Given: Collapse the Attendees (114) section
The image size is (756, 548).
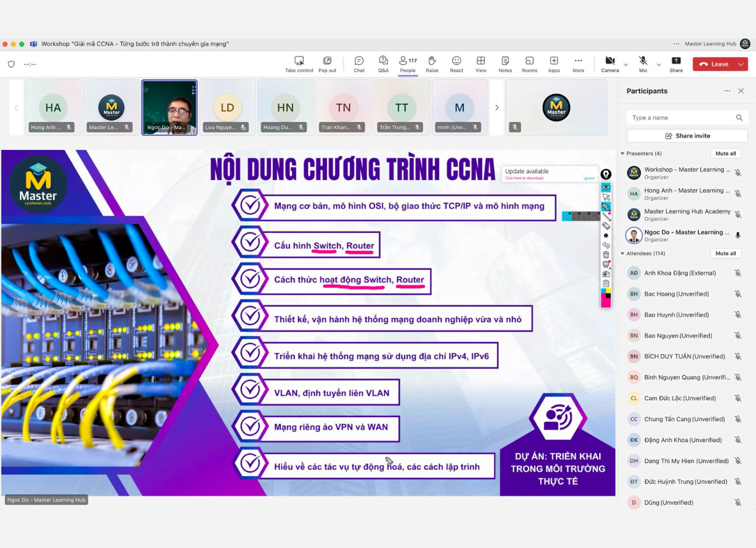Looking at the screenshot, I should coord(623,253).
